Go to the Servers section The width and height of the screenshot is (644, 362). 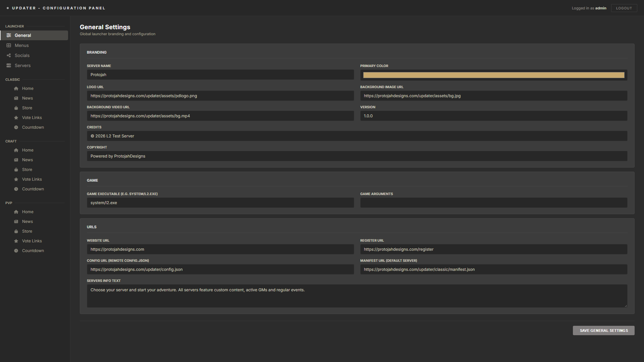point(34,65)
